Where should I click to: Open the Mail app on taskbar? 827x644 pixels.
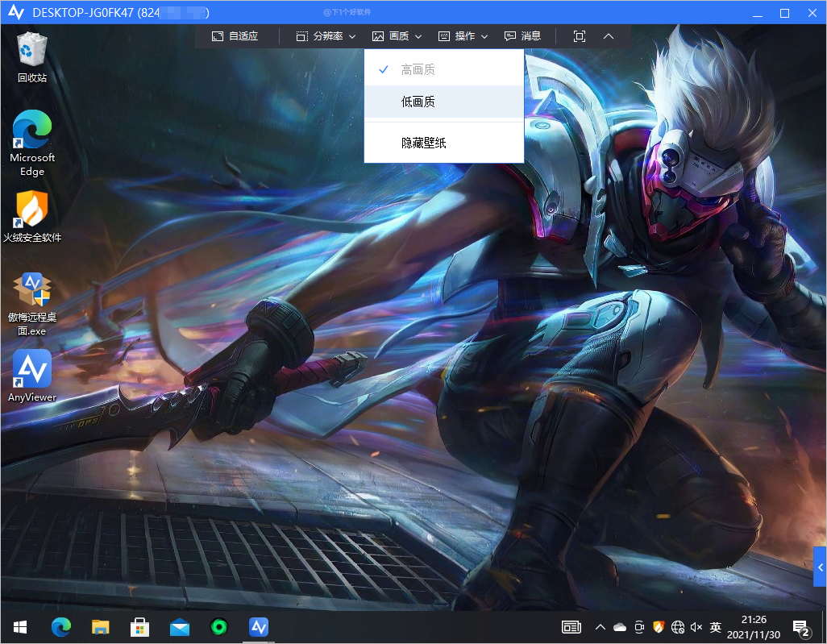point(179,627)
